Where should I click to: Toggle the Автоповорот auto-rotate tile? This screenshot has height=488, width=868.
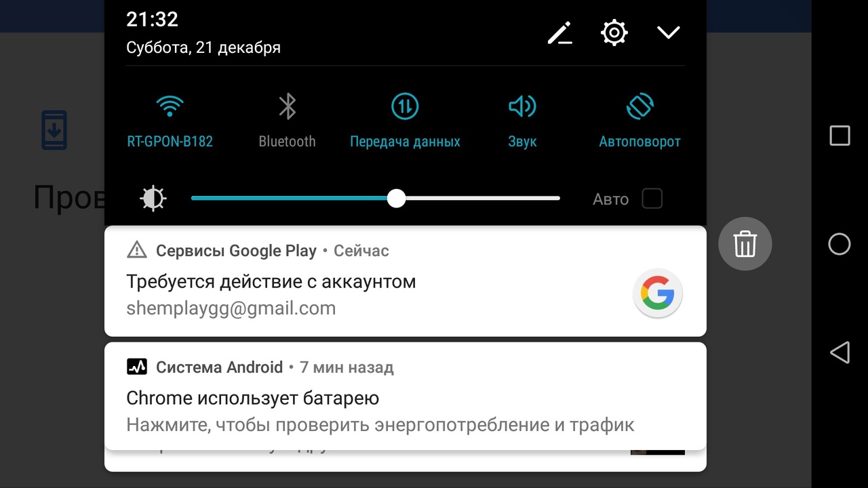[639, 121]
